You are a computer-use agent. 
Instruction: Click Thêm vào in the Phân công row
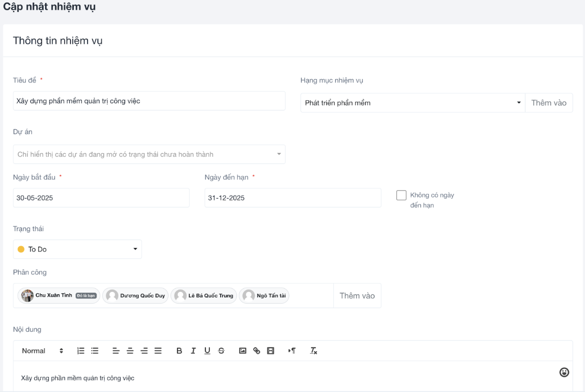coord(357,296)
